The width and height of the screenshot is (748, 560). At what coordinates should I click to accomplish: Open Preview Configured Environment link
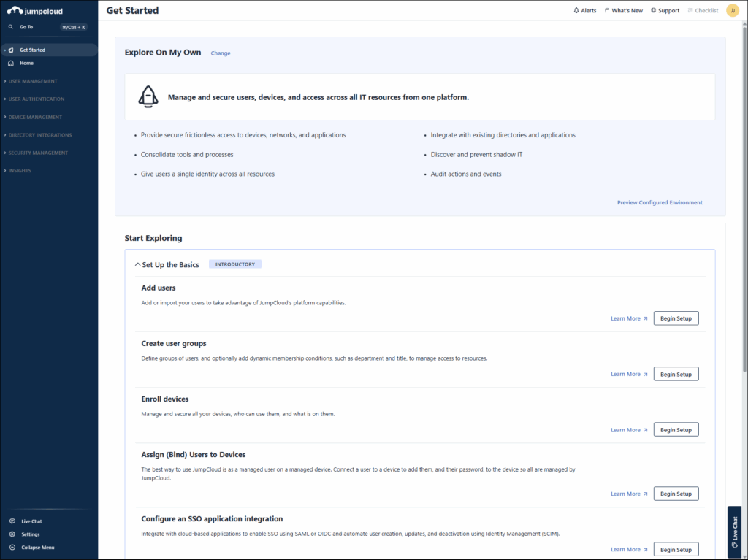click(660, 202)
